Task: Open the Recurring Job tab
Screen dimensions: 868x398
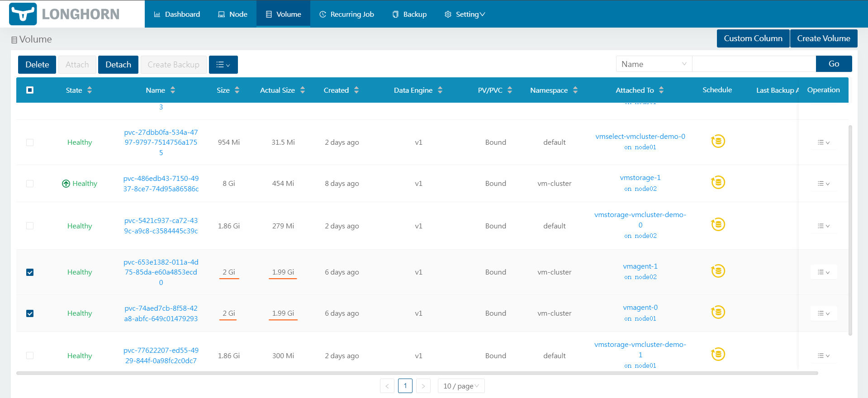Action: tap(346, 14)
